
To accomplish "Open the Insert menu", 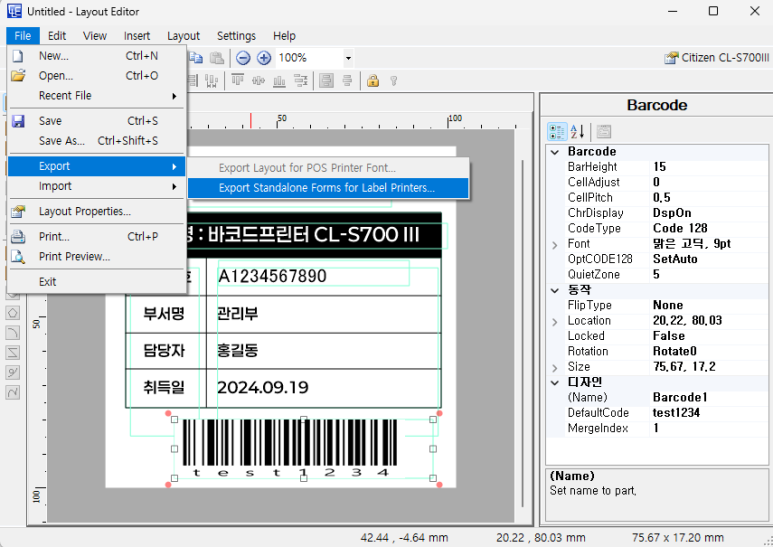I will click(137, 36).
